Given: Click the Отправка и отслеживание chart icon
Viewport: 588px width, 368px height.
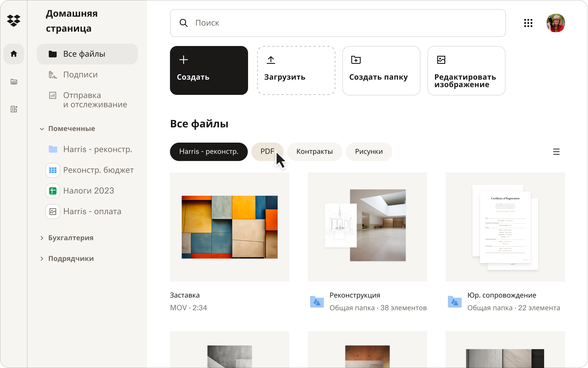Looking at the screenshot, I should coord(53,95).
